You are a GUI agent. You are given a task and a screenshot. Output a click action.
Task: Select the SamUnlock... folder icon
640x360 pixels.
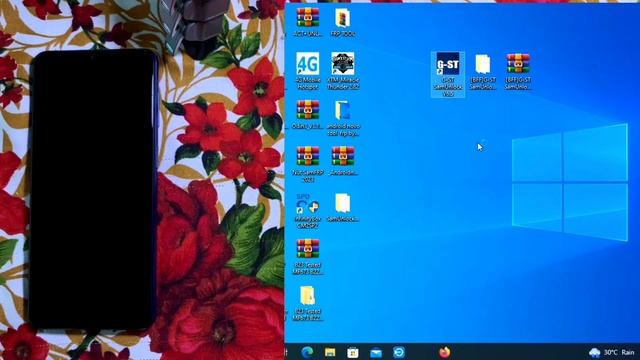coord(343,208)
